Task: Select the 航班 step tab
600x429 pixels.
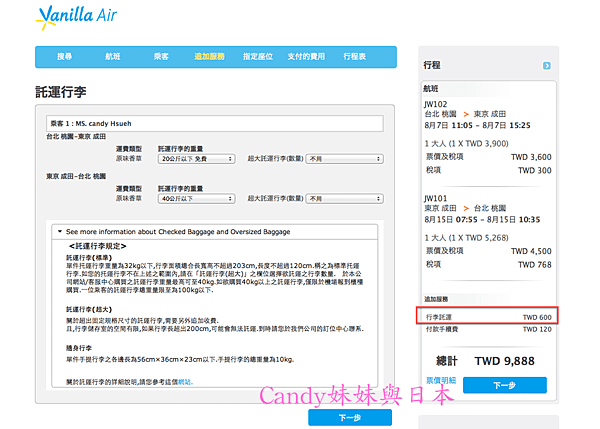Action: 112,57
